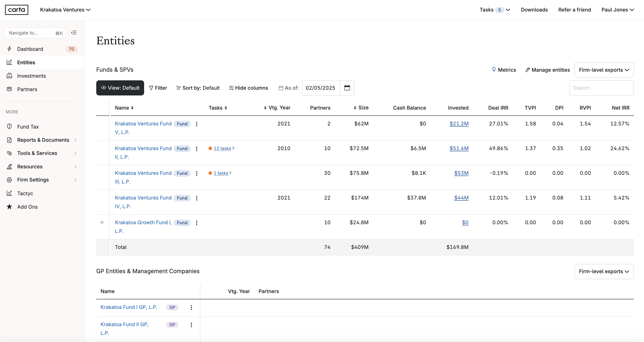Open the Fund Tax page
This screenshot has height=342, width=644.
[28, 126]
